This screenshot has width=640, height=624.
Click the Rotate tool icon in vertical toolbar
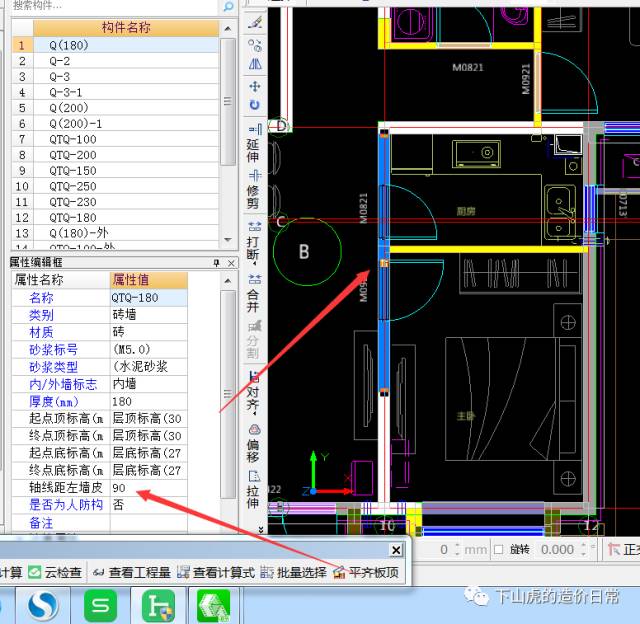click(254, 105)
